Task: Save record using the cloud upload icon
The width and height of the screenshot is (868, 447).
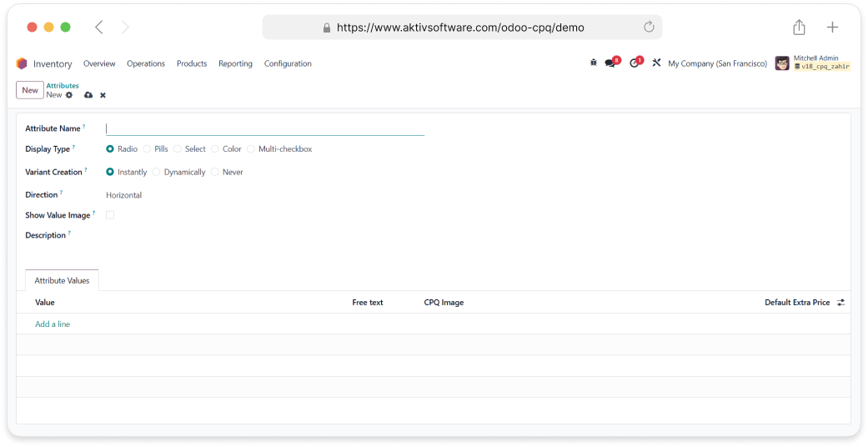Action: (x=88, y=95)
